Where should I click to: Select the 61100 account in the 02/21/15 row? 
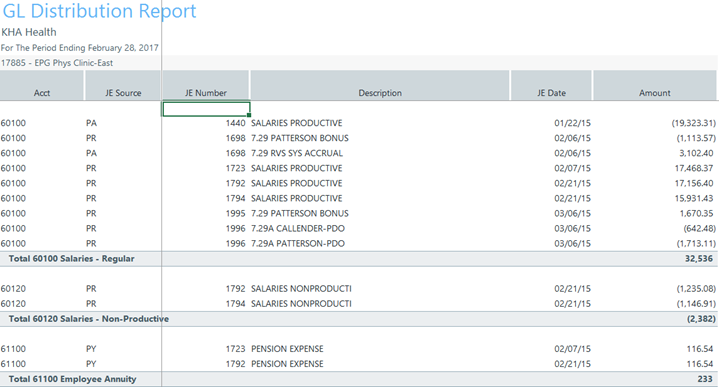[x=13, y=364]
